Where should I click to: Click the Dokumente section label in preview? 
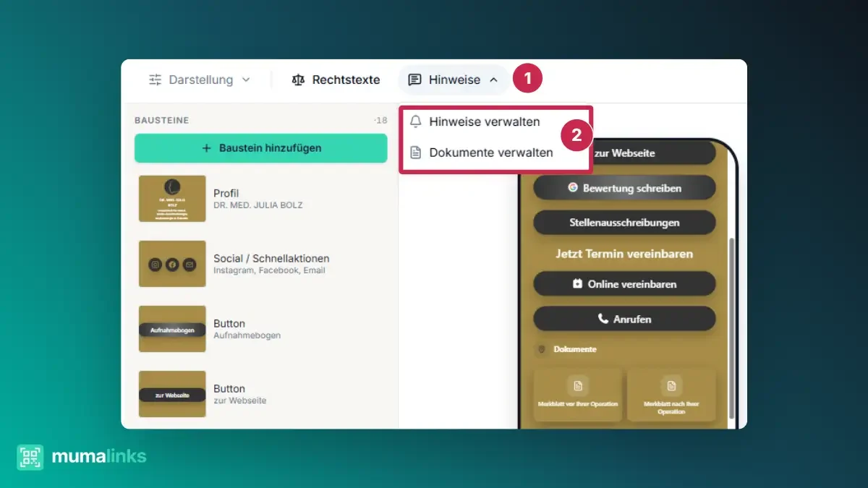[x=575, y=349]
